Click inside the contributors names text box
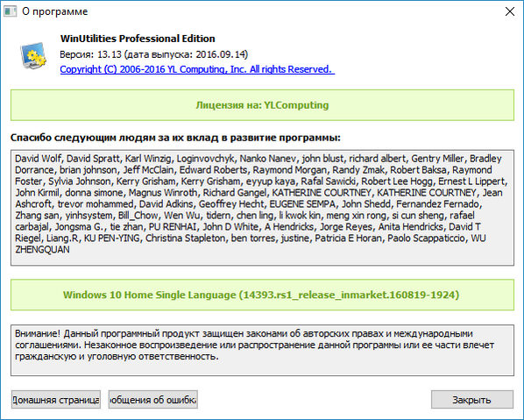Image resolution: width=524 pixels, height=420 pixels. point(262,208)
